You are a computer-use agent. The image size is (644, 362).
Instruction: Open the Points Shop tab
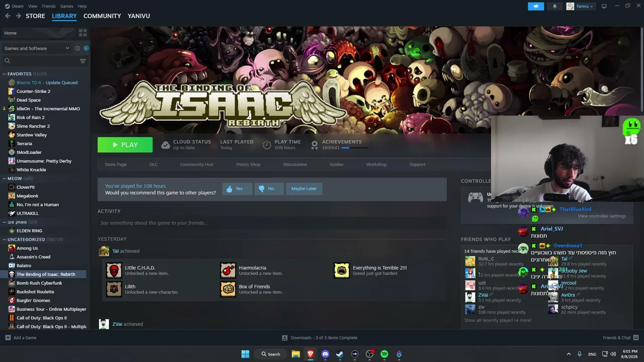[x=249, y=164]
